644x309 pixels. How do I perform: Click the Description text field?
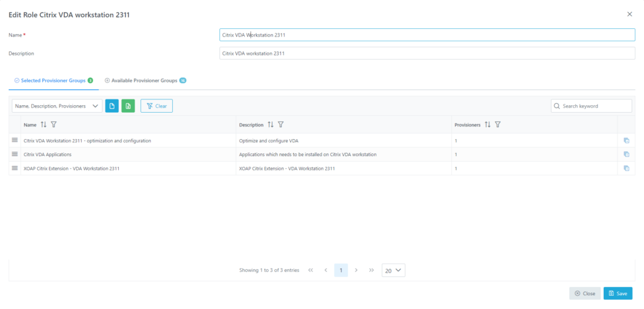pyautogui.click(x=427, y=53)
